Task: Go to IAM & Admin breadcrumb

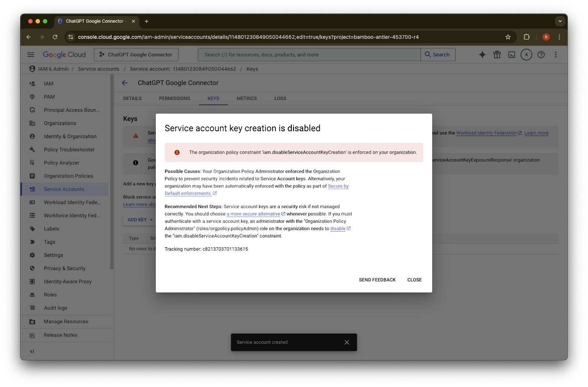Action: [x=53, y=69]
